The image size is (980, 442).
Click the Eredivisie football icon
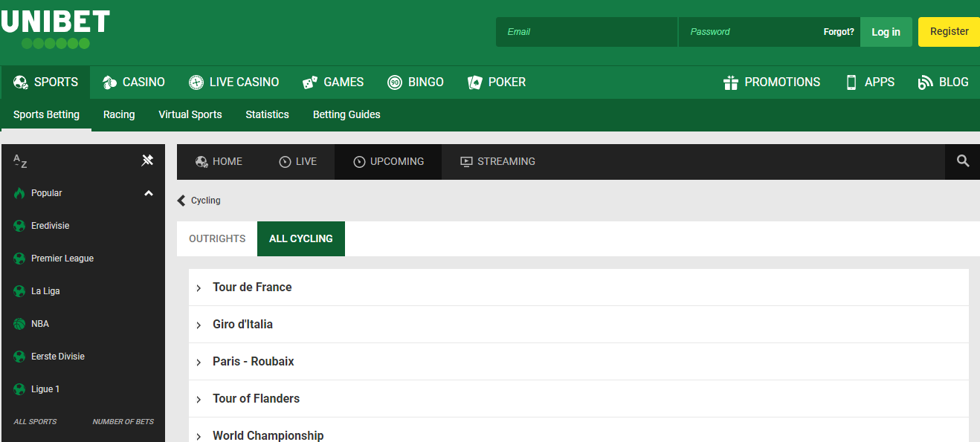(x=19, y=226)
